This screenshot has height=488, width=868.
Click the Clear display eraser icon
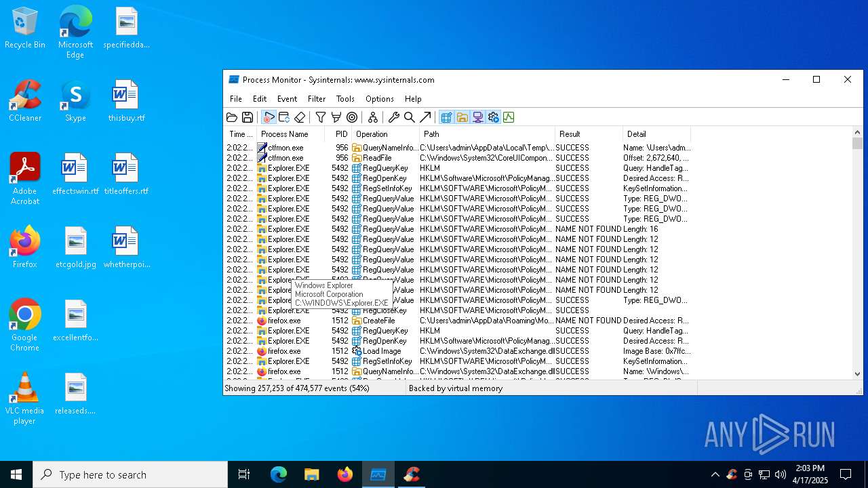(x=300, y=117)
